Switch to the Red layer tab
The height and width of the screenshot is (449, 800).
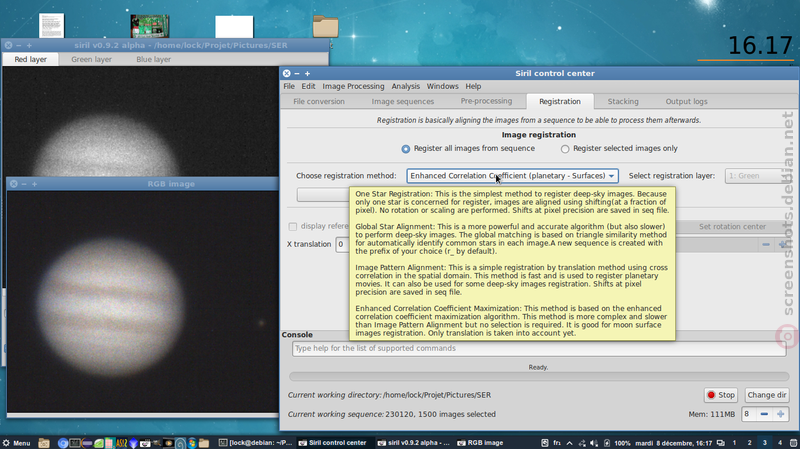tap(31, 59)
